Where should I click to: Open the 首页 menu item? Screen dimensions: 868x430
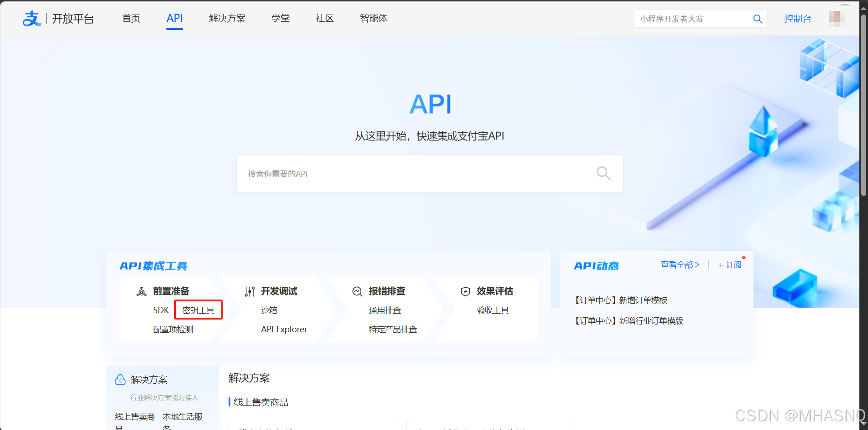tap(131, 18)
